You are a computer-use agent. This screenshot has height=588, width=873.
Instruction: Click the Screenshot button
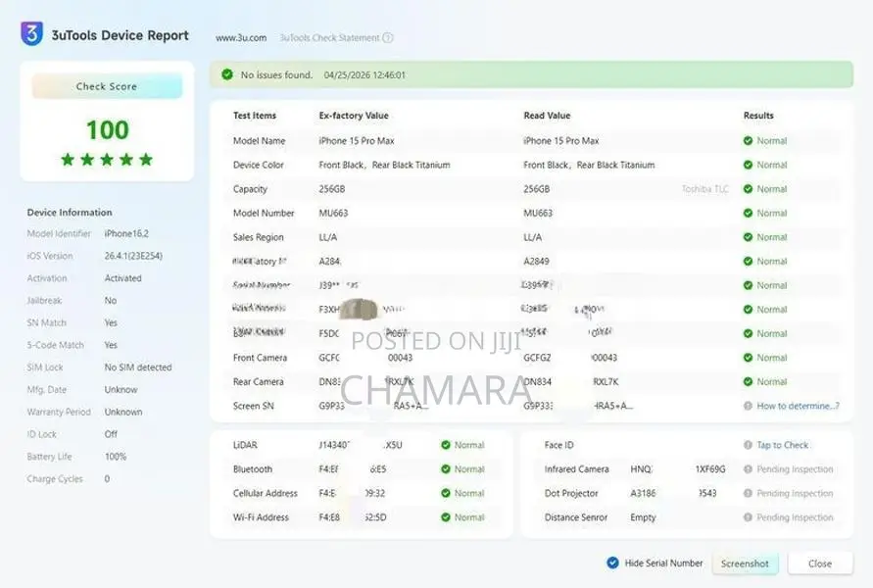point(745,563)
